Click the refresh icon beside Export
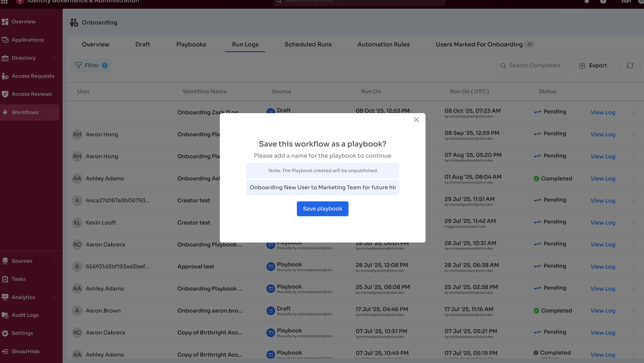644x363 pixels. point(630,66)
